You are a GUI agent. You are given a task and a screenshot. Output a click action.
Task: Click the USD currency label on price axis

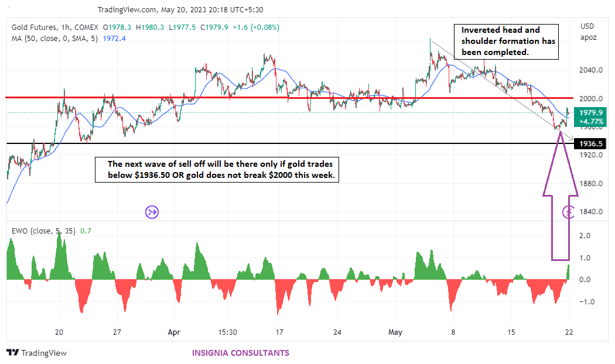(587, 26)
